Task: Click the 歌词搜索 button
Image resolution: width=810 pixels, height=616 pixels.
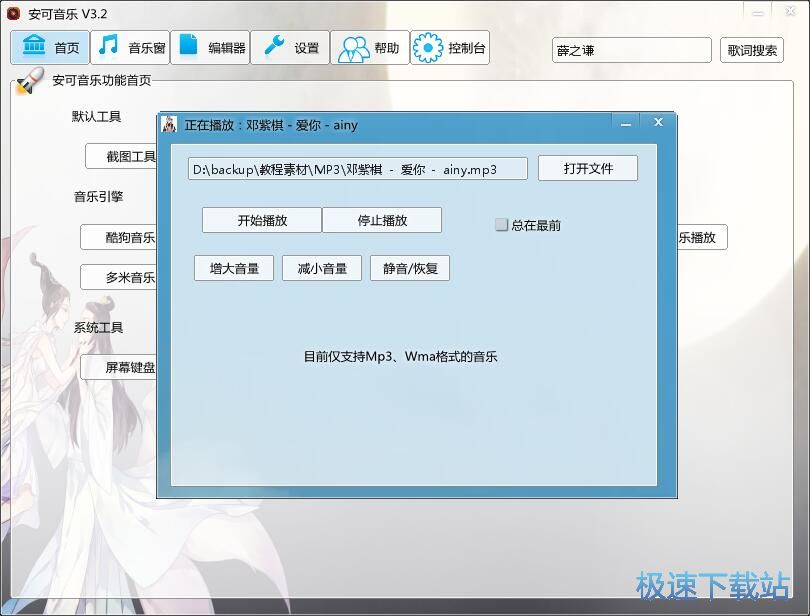Action: 752,50
